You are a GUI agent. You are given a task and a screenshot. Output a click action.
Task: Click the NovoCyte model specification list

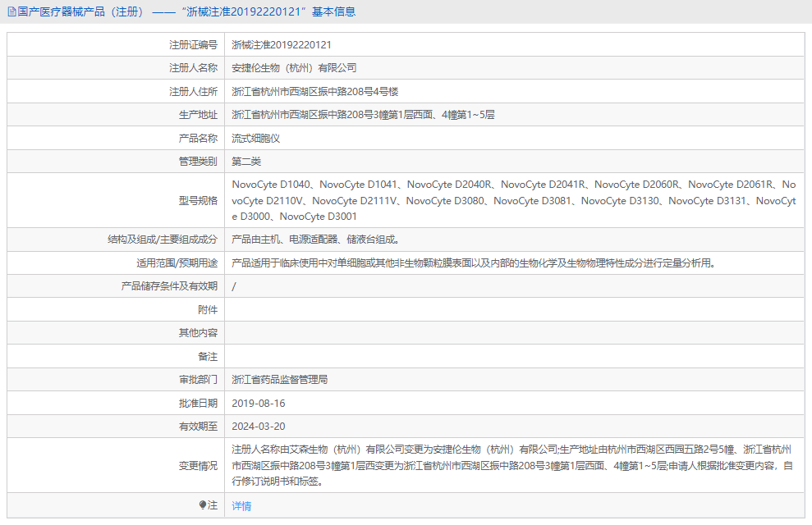514,200
